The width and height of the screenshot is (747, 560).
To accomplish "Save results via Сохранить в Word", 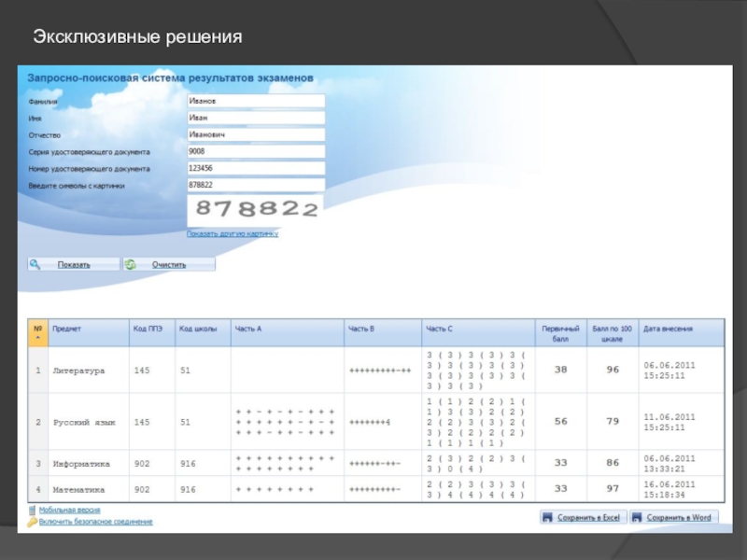I will tap(673, 517).
